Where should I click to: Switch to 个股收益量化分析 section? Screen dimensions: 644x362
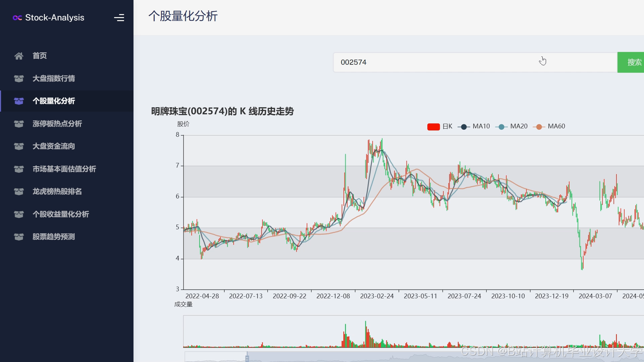click(61, 214)
